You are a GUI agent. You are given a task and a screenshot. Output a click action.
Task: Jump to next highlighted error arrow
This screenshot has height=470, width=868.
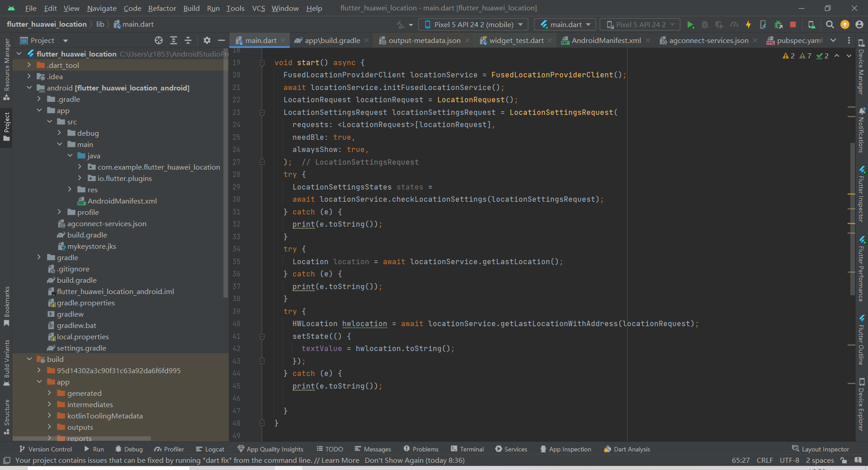[849, 56]
